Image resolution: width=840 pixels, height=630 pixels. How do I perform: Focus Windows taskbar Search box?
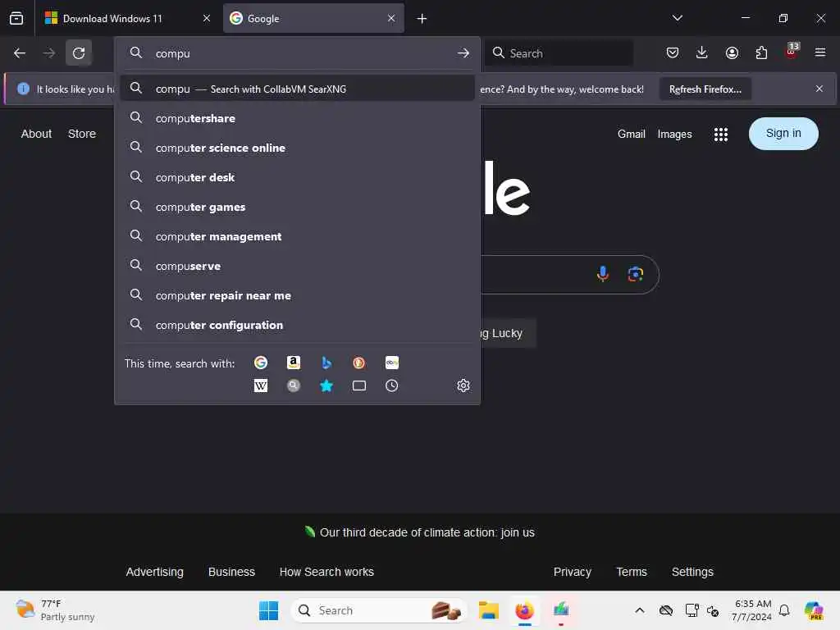click(378, 610)
